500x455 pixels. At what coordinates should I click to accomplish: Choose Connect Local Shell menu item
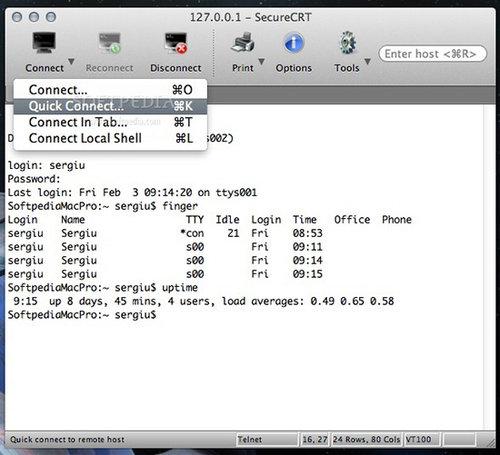point(110,138)
